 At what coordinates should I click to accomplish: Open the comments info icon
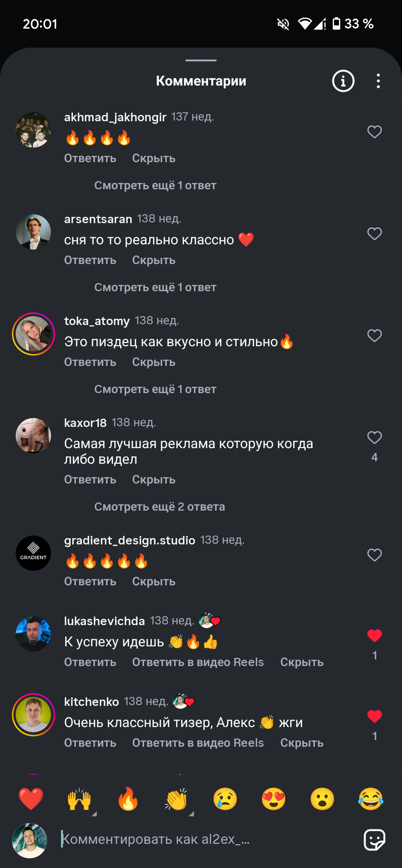(343, 81)
